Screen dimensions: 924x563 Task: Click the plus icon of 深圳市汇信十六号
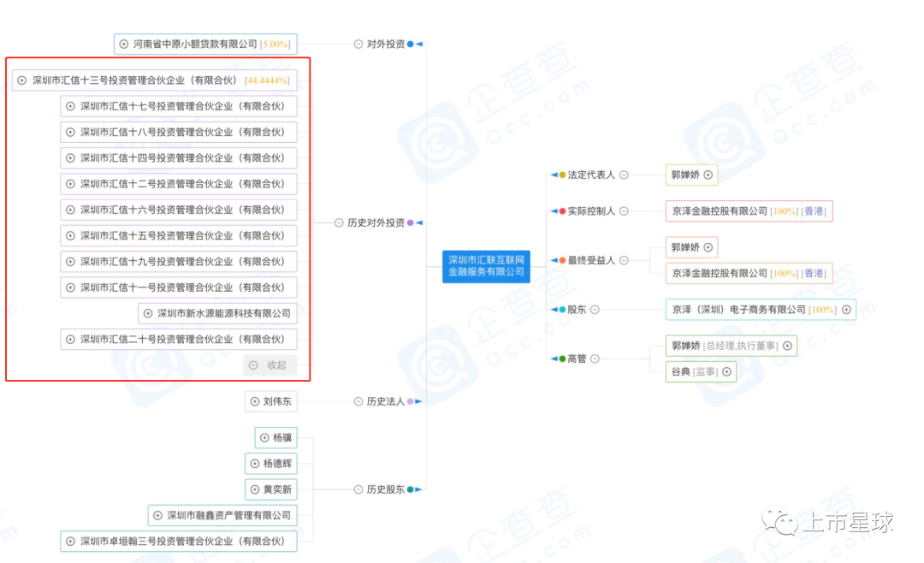(70, 210)
